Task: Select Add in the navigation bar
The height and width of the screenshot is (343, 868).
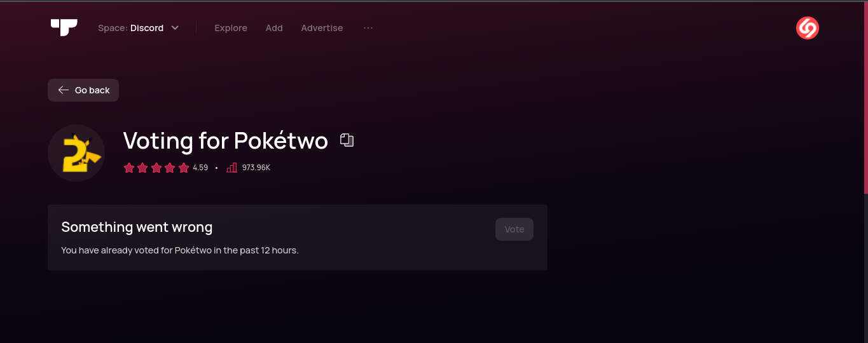Action: 274,28
